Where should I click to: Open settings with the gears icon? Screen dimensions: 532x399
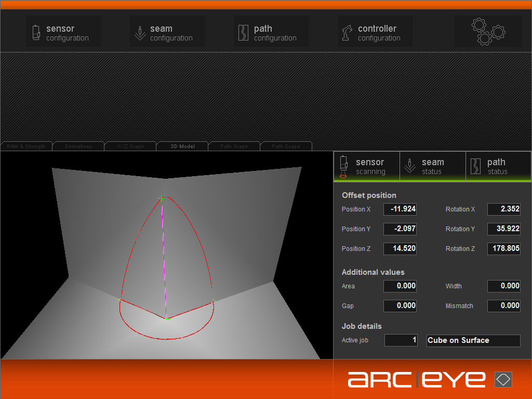488,31
